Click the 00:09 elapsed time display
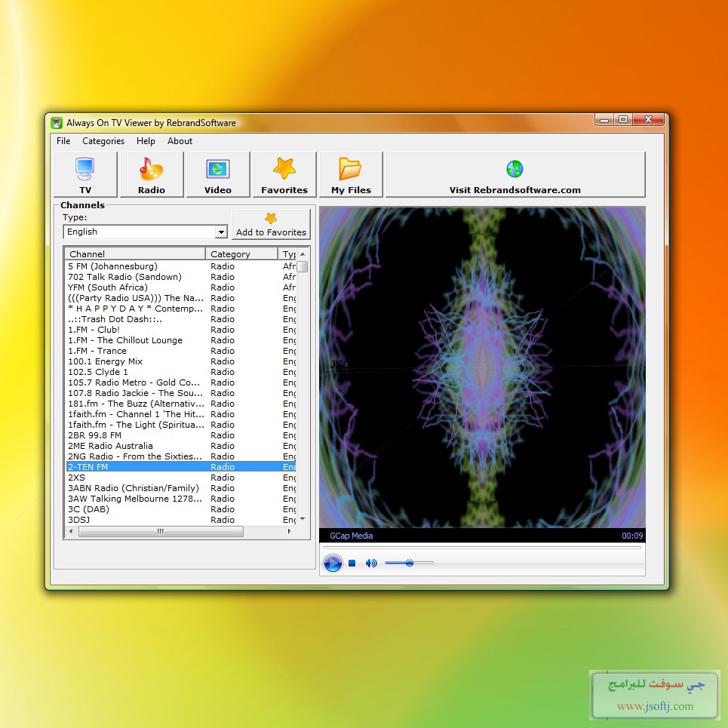This screenshot has height=728, width=728. 632,536
